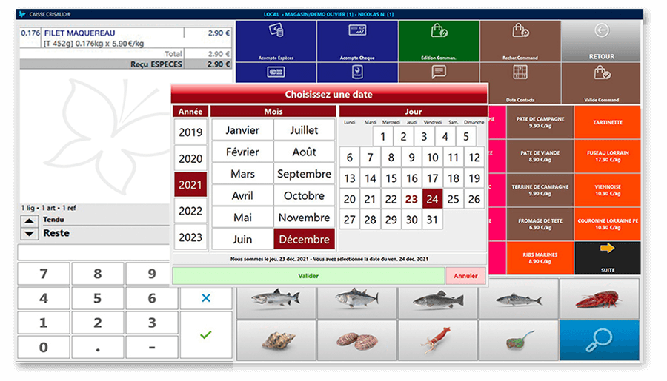Tap the keypad minus key
Image resolution: width=667 pixels, height=381 pixels.
(152, 347)
